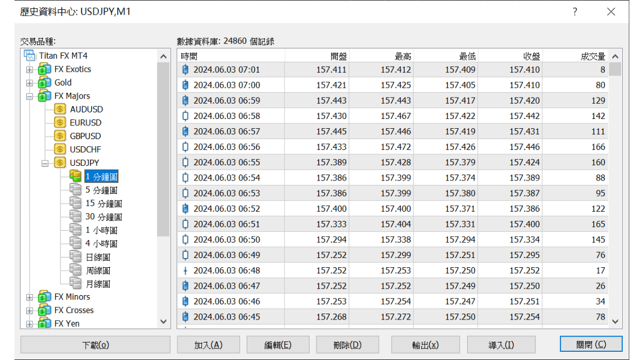
Task: Click the Gold folder icon
Action: [45, 83]
